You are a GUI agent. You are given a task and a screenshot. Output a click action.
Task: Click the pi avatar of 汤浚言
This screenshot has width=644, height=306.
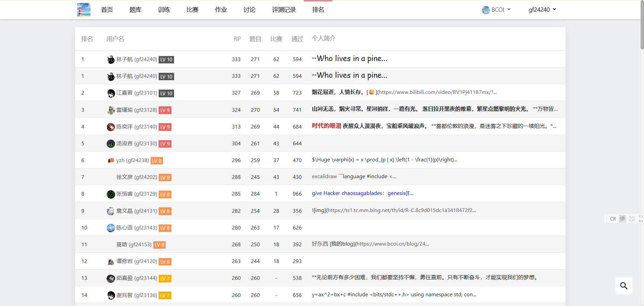pos(111,144)
